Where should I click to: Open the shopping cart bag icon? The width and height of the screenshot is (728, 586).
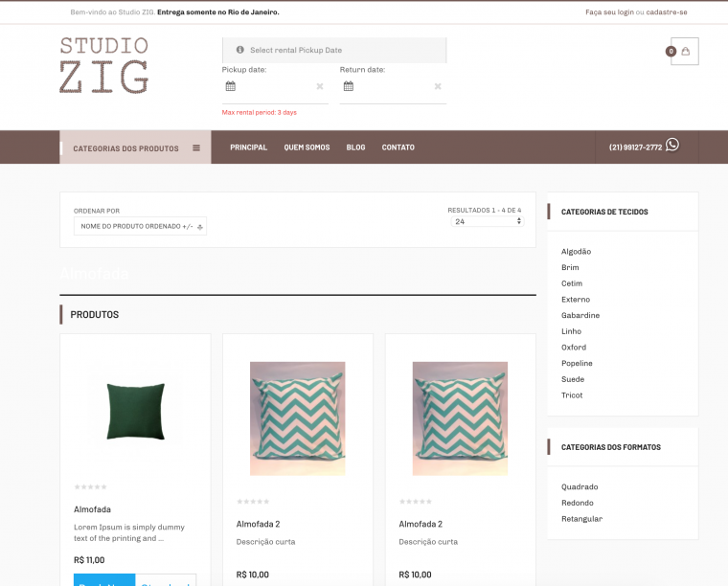pyautogui.click(x=685, y=51)
